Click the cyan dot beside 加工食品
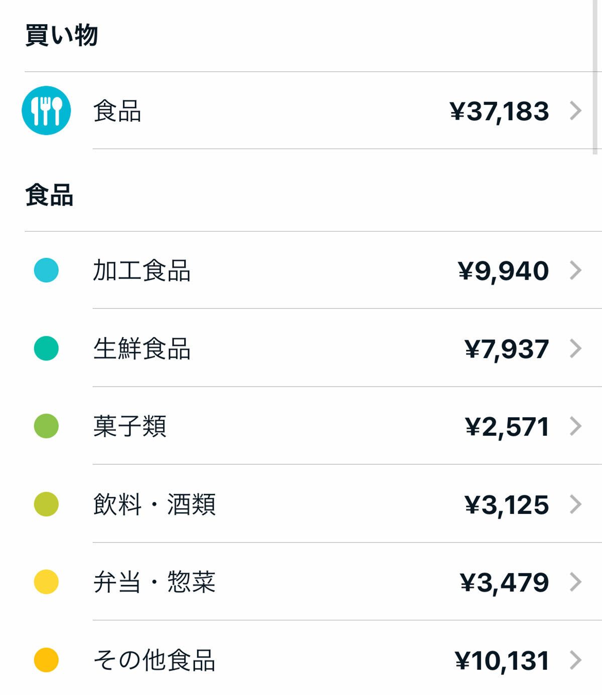 [x=46, y=270]
